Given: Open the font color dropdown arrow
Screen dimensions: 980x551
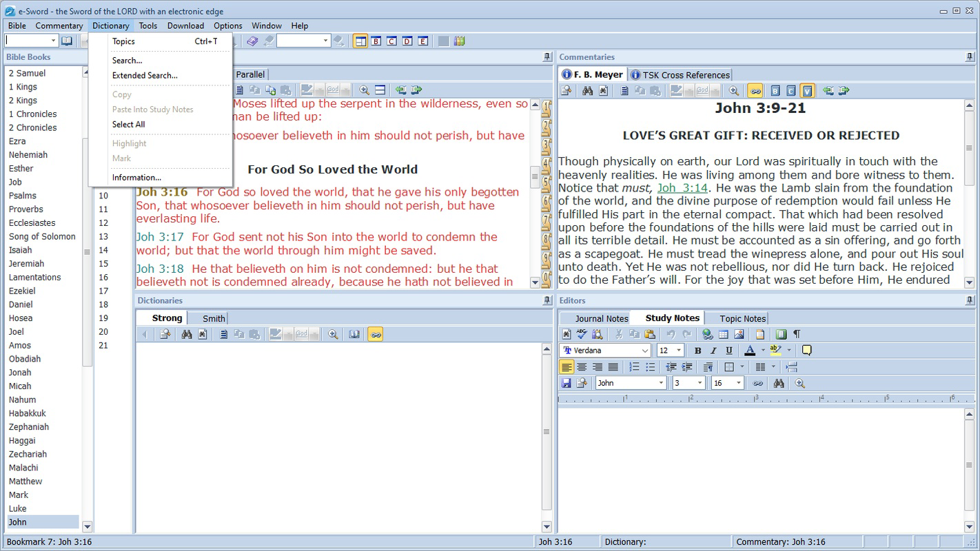Looking at the screenshot, I should pos(763,350).
